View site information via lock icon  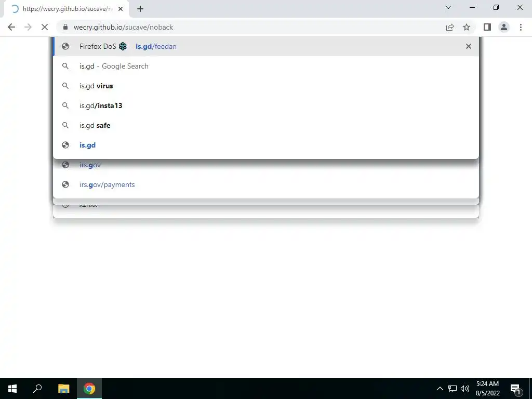[65, 27]
